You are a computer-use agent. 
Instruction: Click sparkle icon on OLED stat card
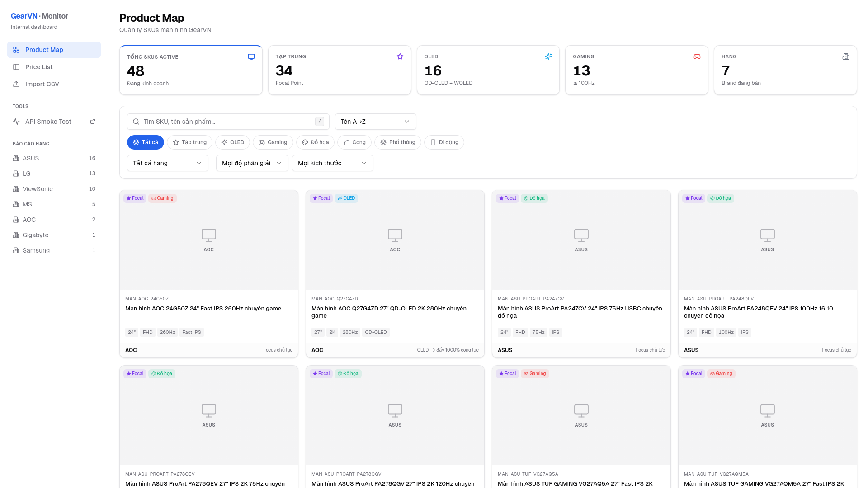tap(548, 56)
